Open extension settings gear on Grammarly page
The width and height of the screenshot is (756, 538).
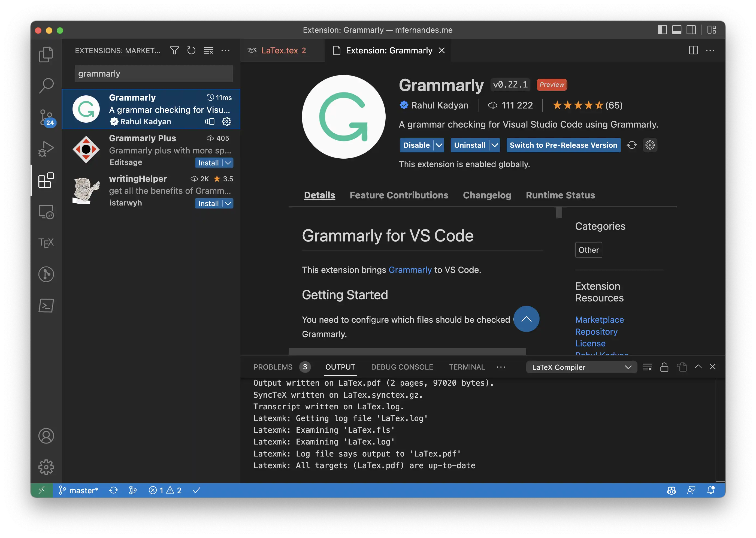tap(650, 145)
